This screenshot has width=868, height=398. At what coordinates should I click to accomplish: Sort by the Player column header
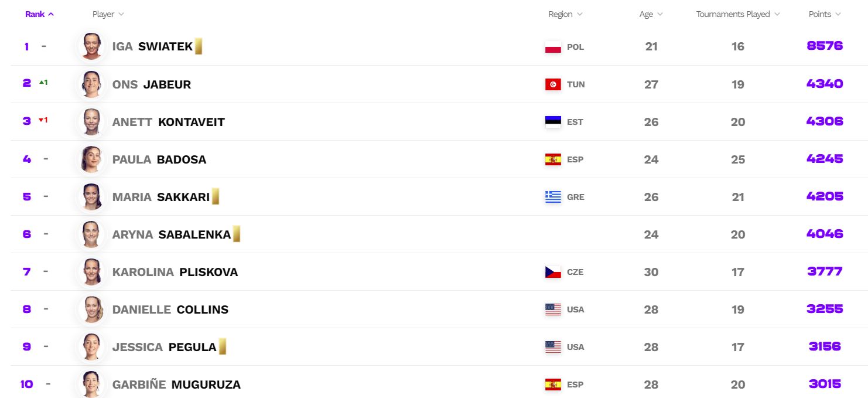(x=108, y=14)
